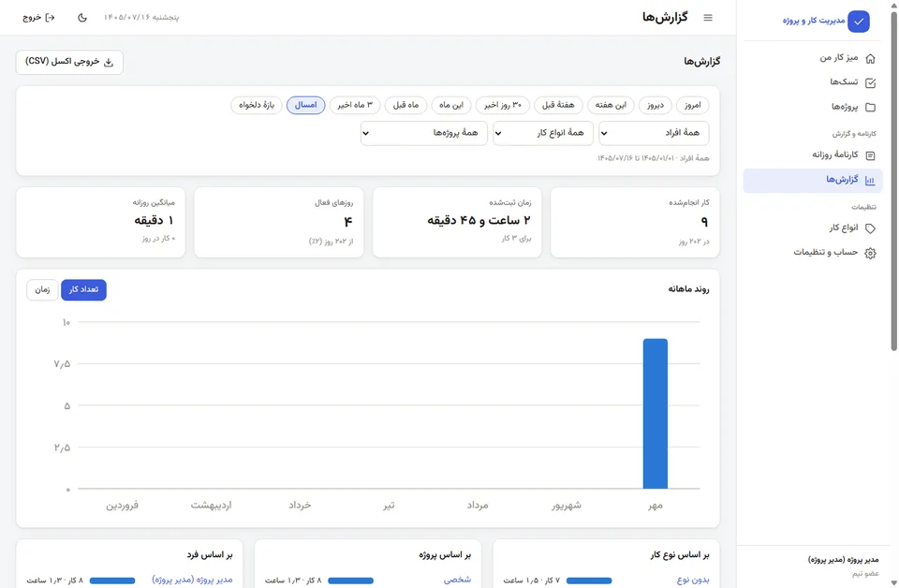The height and width of the screenshot is (588, 899).
Task: Open انواع کار settings page
Action: coord(813,228)
